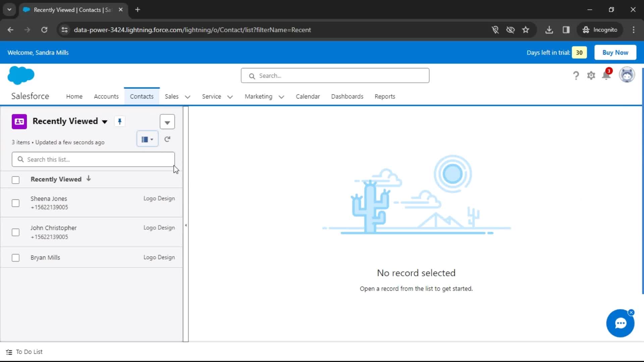
Task: Click the tracking protection icon in address bar
Action: [x=495, y=30]
